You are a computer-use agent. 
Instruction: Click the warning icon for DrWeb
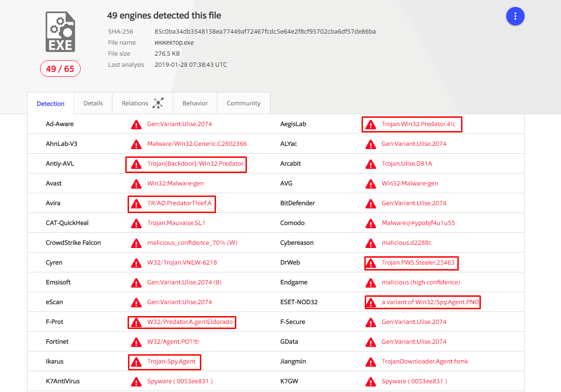coord(370,263)
